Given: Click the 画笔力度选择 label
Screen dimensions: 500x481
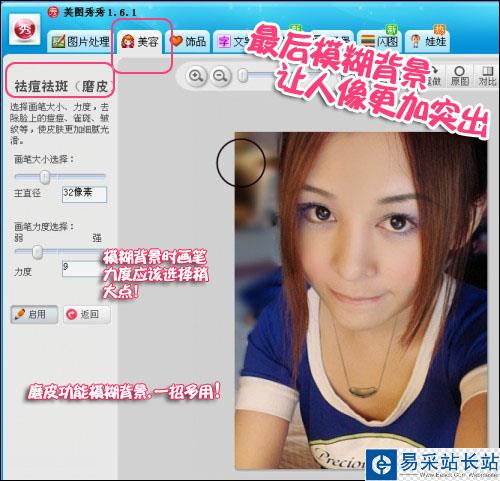Looking at the screenshot, I should [44, 227].
